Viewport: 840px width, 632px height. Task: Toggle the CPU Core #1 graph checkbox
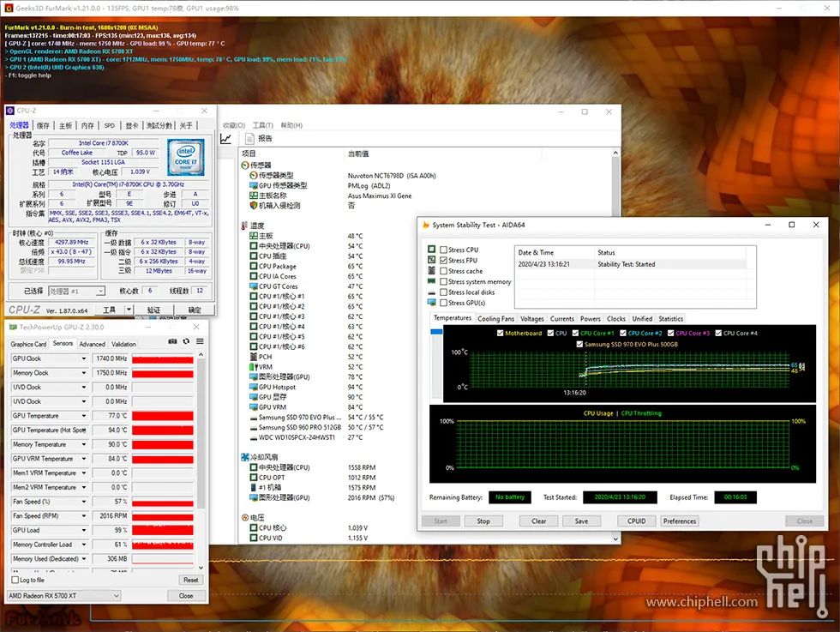(x=575, y=333)
